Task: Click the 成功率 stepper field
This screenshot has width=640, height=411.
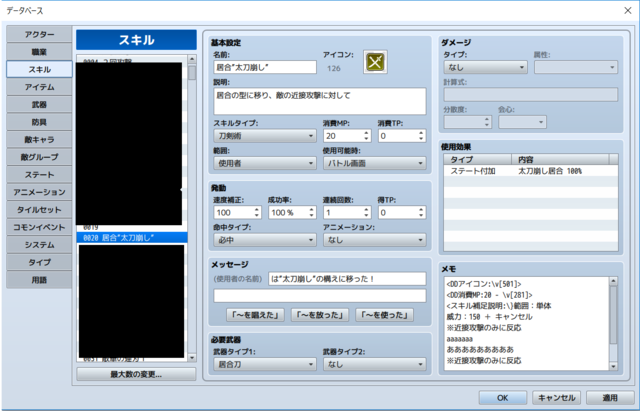Action: click(292, 212)
